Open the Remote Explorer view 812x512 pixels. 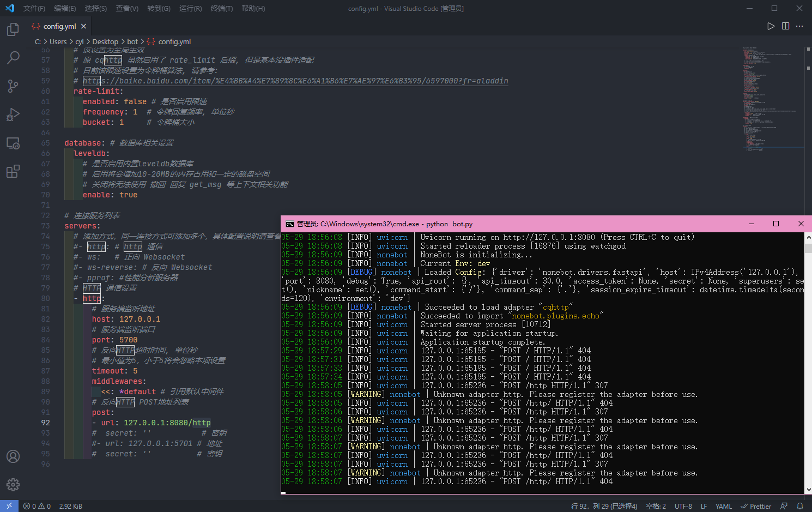coord(13,143)
